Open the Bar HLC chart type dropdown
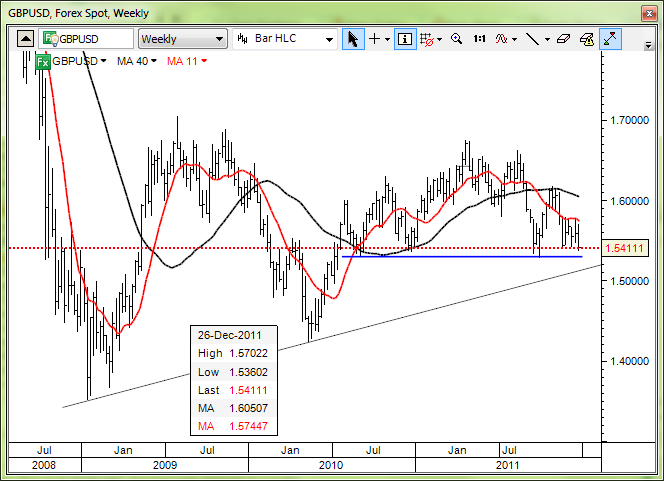Image resolution: width=664 pixels, height=481 pixels. pos(285,39)
